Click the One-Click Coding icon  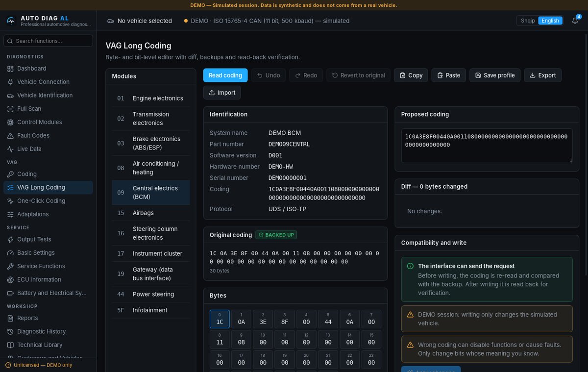pyautogui.click(x=10, y=201)
